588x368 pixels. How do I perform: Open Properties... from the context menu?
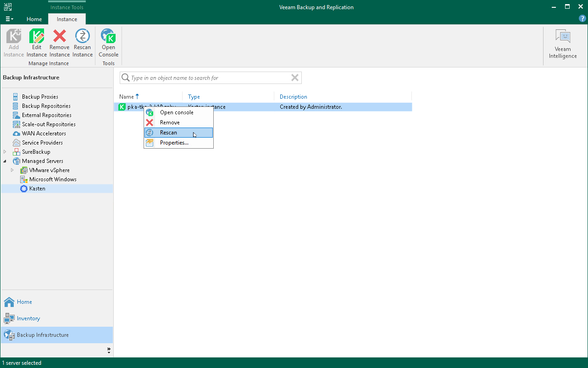click(x=178, y=143)
